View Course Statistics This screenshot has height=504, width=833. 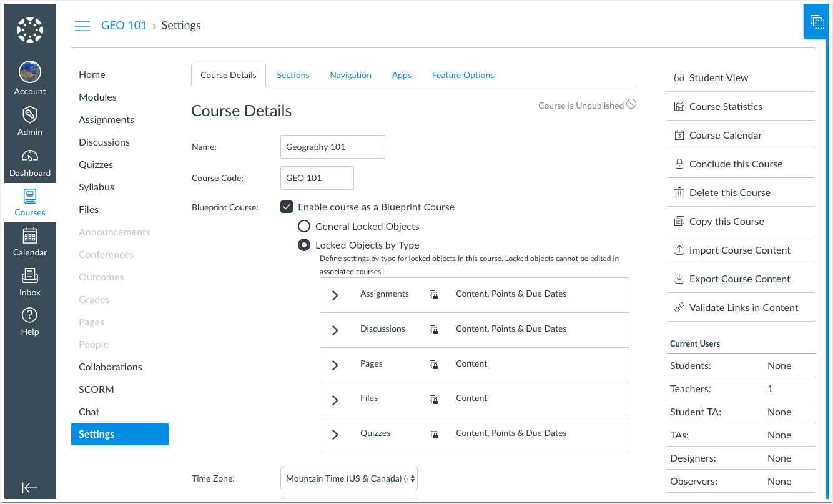(724, 106)
